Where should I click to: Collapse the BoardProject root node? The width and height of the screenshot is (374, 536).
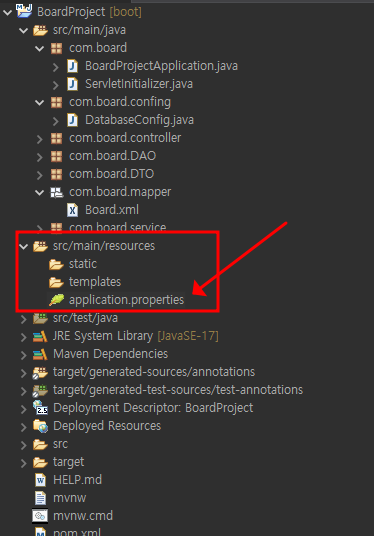click(x=8, y=13)
